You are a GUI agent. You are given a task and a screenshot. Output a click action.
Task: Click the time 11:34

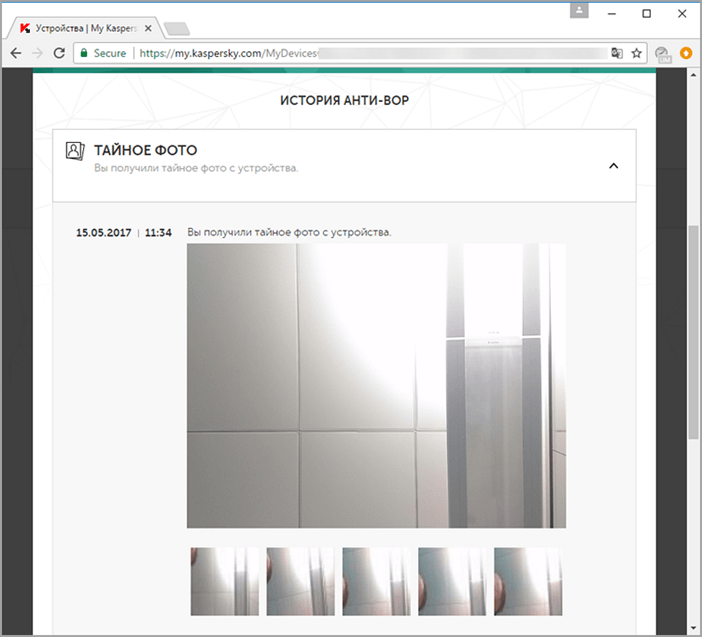(158, 233)
